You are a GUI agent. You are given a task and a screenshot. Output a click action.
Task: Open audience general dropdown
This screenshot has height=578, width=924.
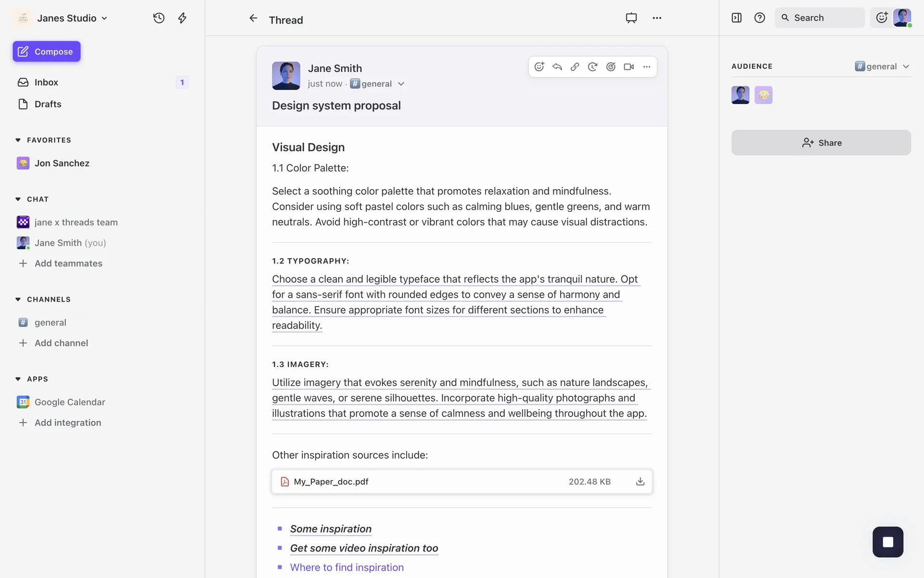point(882,66)
